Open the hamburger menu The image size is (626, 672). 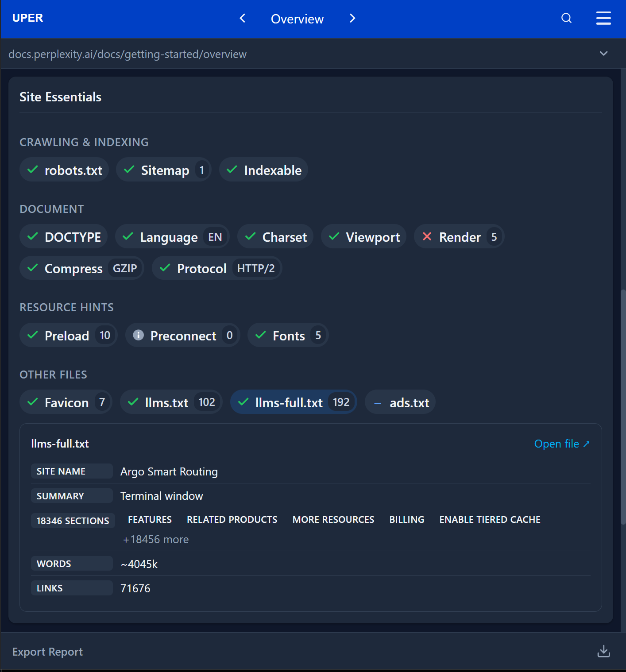[x=603, y=18]
